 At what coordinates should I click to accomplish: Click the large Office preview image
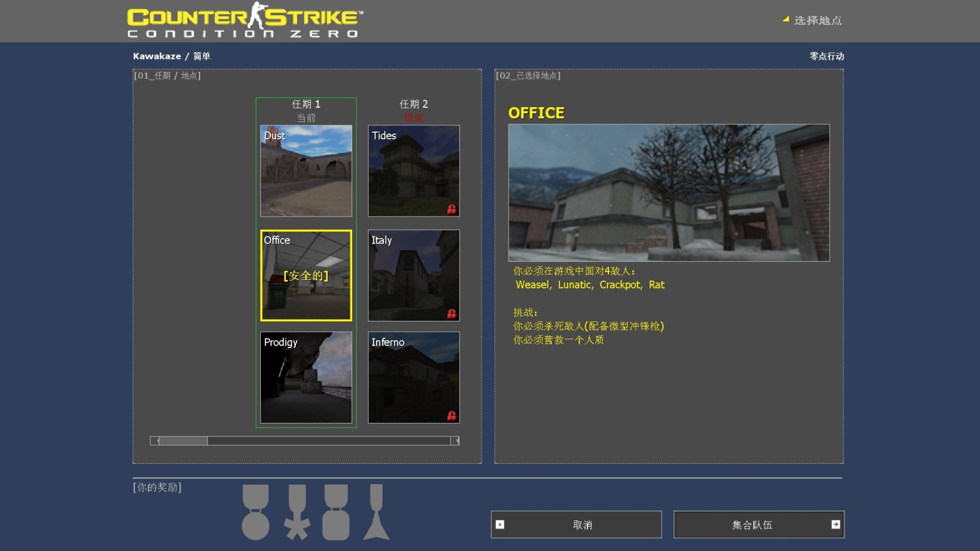click(x=669, y=193)
